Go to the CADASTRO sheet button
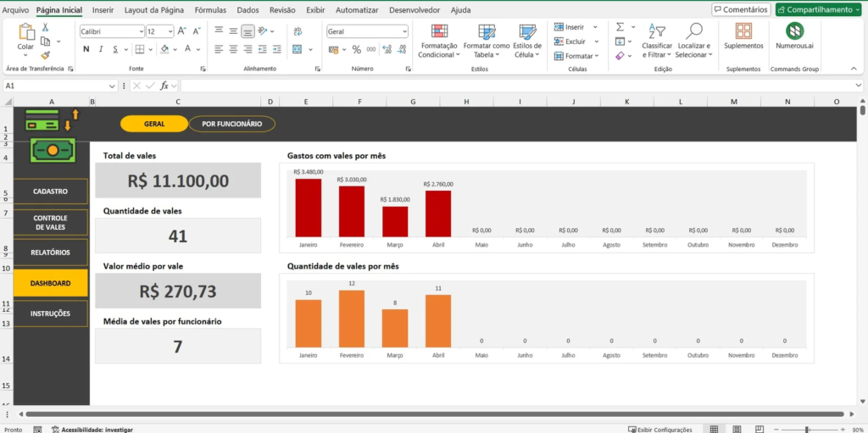Screen dimensions: 868x433 (51, 192)
